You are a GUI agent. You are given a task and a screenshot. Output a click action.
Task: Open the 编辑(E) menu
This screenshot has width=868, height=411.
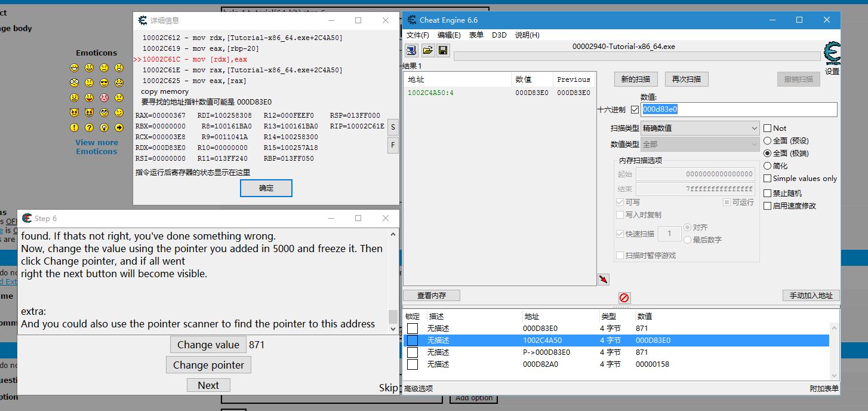tap(449, 35)
